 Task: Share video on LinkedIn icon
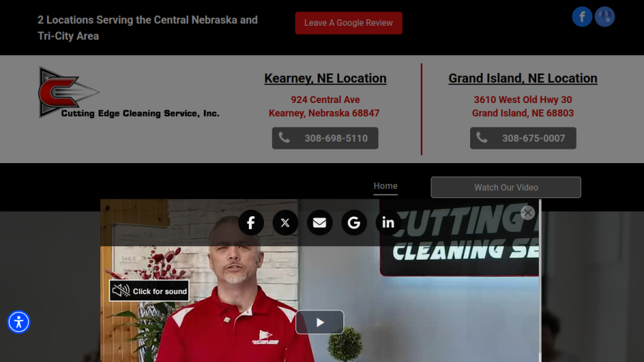(388, 223)
